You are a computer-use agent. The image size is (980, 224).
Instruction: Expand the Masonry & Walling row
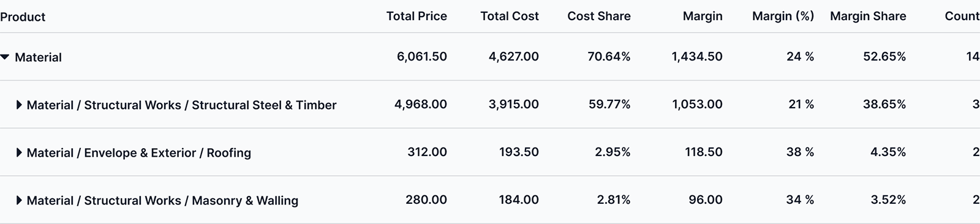pyautogui.click(x=19, y=200)
